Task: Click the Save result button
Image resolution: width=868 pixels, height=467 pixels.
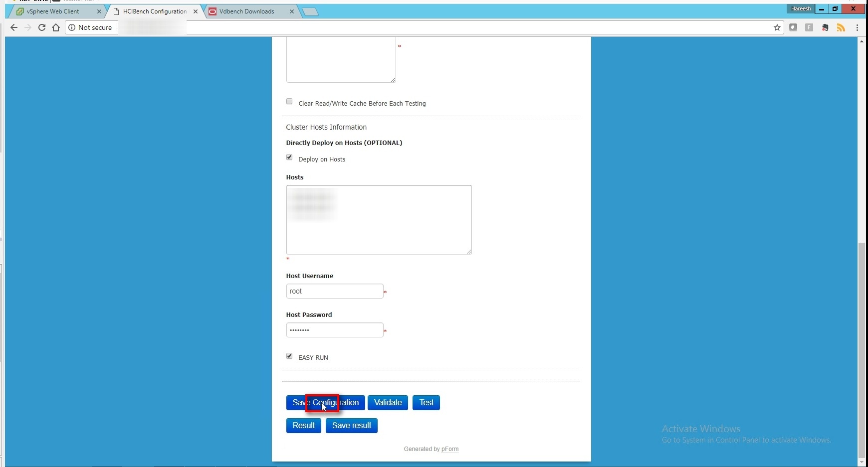Action: [351, 426]
